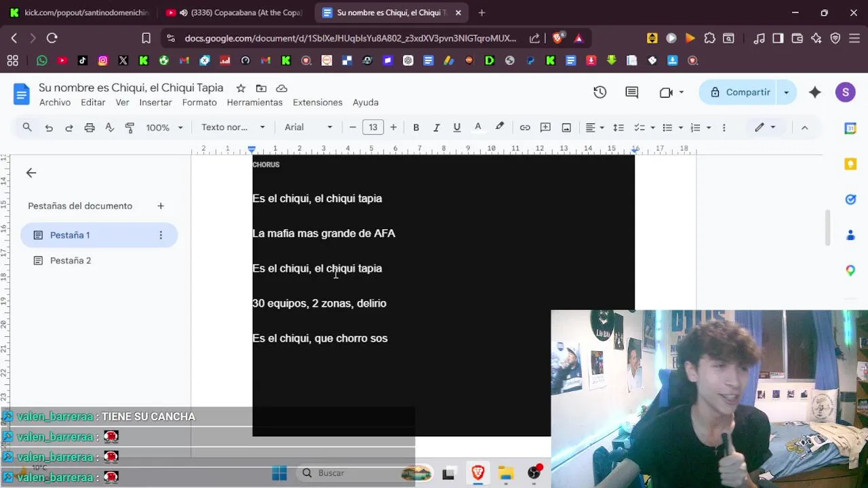
Task: Switch to the Copacabana YouTube tab
Action: [x=235, y=12]
